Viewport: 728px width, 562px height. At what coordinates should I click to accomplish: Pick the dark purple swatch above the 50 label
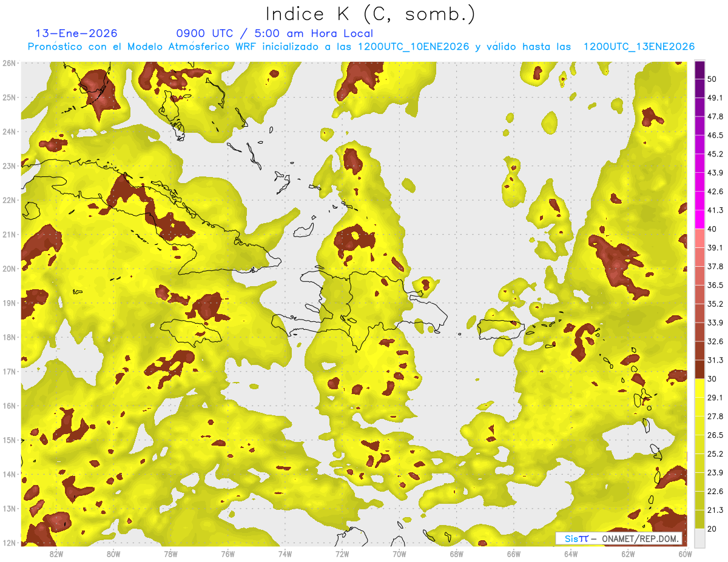point(700,70)
